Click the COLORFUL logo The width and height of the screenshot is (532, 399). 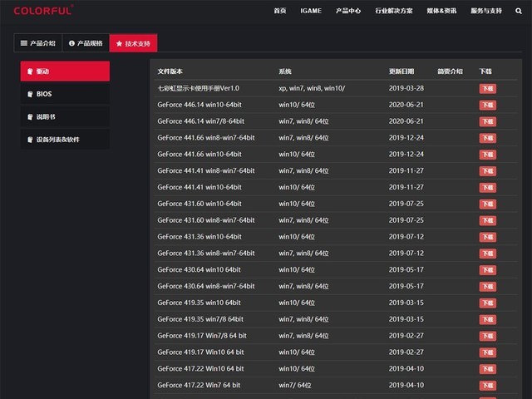(43, 10)
